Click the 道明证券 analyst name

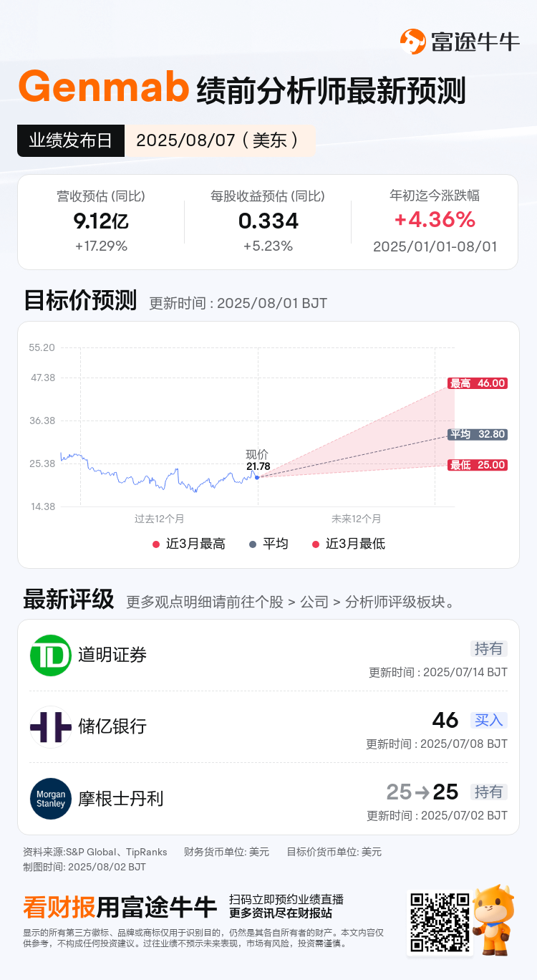point(112,655)
